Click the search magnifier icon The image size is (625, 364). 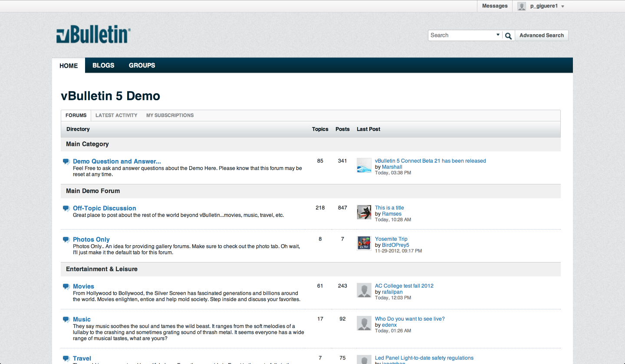508,36
